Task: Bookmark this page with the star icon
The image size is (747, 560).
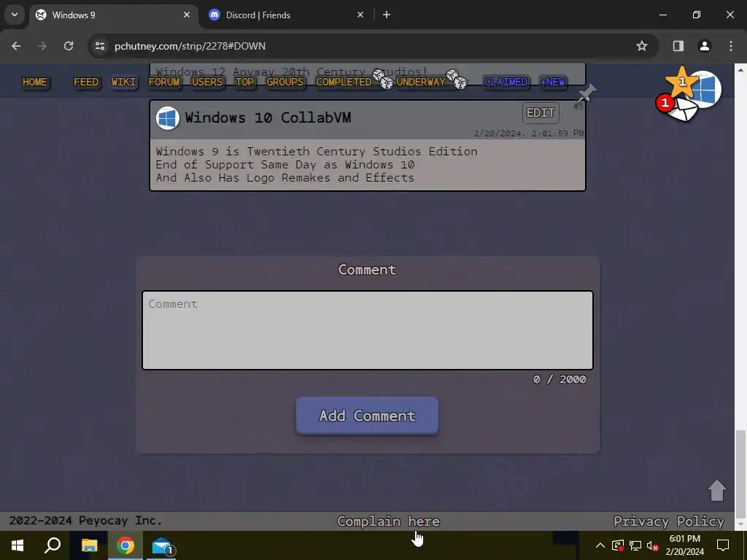Action: [x=642, y=46]
